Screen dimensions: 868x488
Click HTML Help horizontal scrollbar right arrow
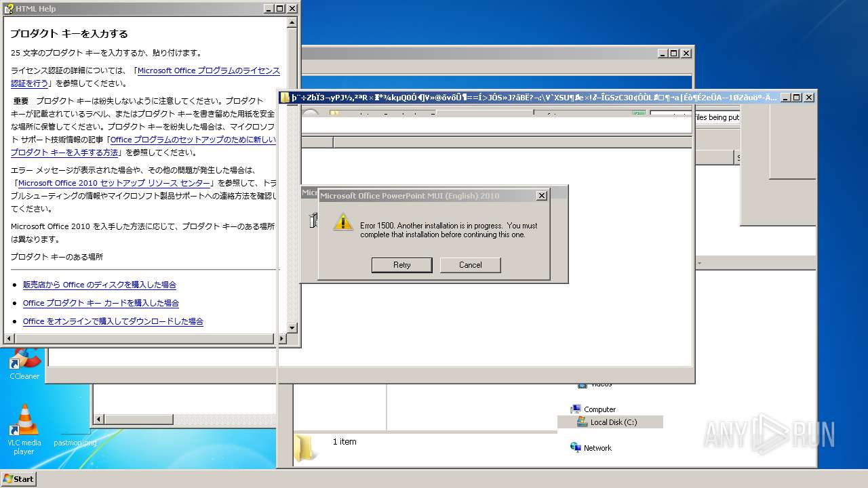point(282,338)
